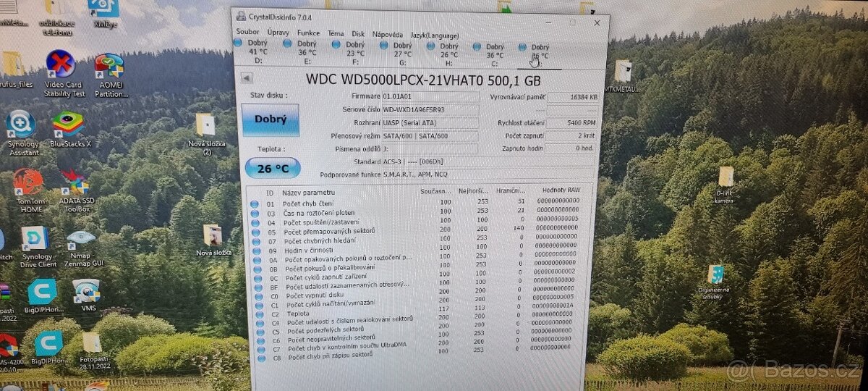This screenshot has width=868, height=391.
Task: Open the Téma menu
Action: (x=336, y=33)
